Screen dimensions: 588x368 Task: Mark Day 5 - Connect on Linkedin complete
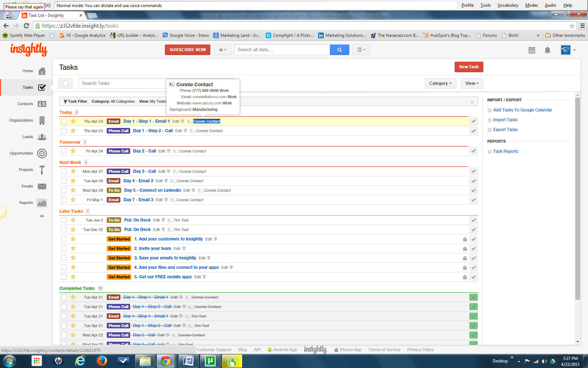tap(473, 190)
